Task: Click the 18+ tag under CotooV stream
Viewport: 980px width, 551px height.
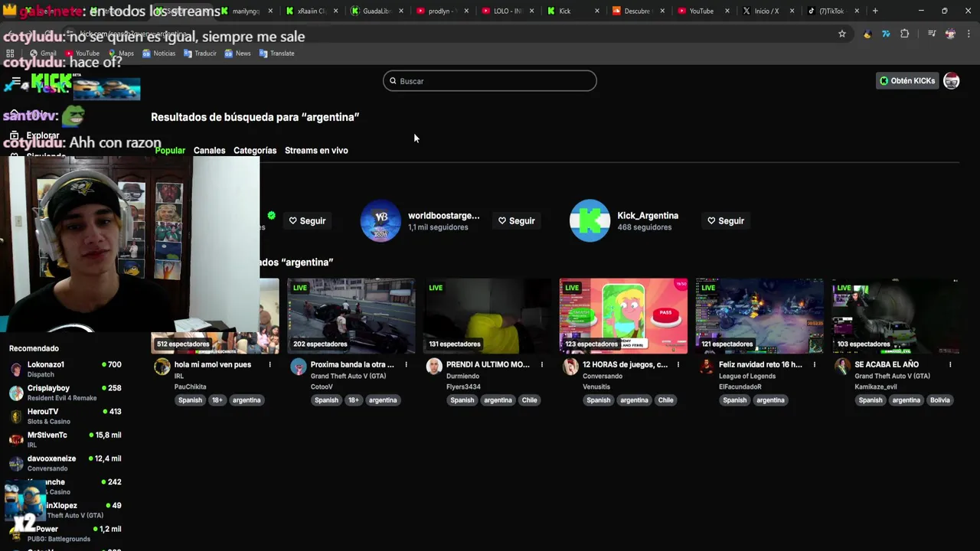Action: pyautogui.click(x=353, y=400)
